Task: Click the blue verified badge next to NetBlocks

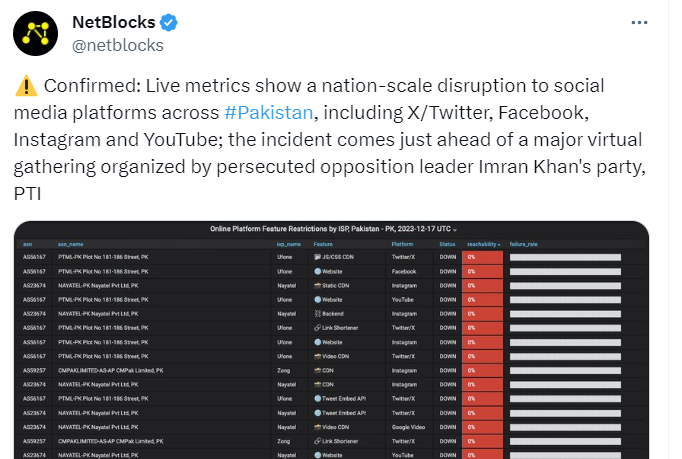Action: [168, 23]
